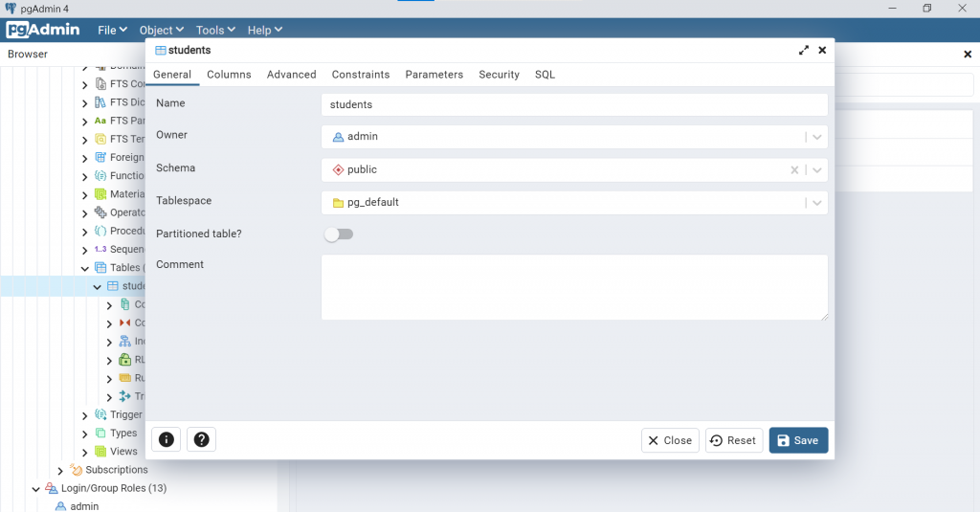Collapse the students table node
This screenshot has height=512, width=980.
(97, 286)
